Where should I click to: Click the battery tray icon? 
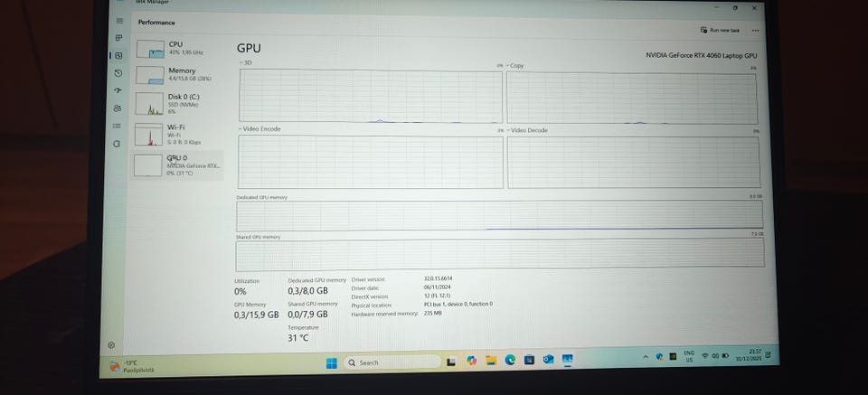[725, 354]
